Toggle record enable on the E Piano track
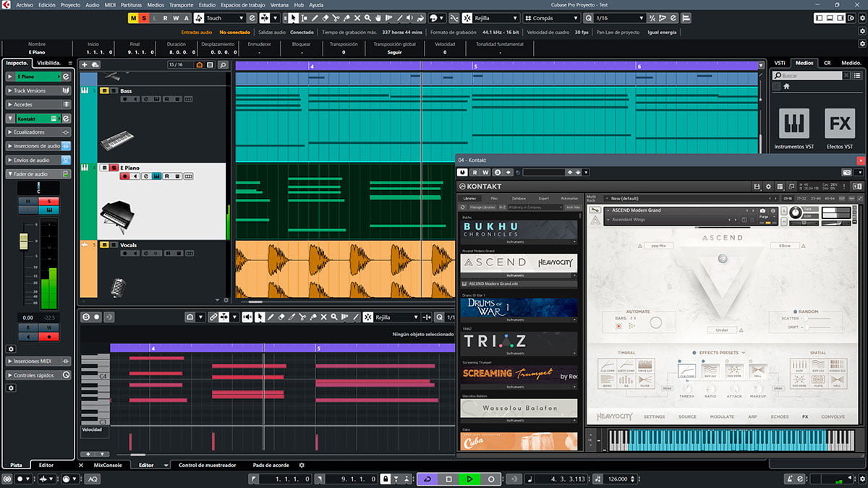This screenshot has height=488, width=868. (x=125, y=176)
